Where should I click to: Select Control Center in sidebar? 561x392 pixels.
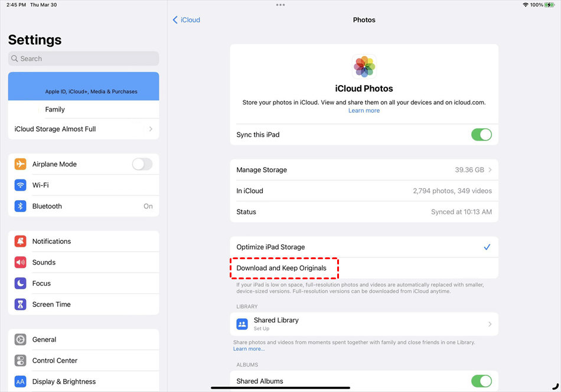[55, 361]
